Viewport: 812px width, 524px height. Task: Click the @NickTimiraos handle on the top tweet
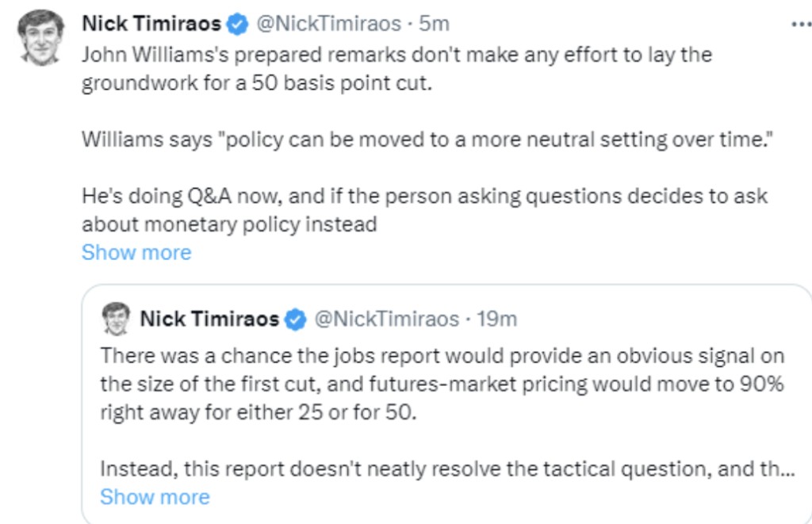[327, 25]
